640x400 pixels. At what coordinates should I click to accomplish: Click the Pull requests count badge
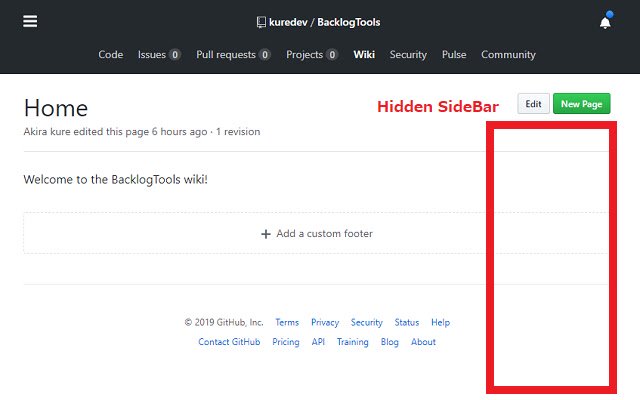(x=264, y=55)
